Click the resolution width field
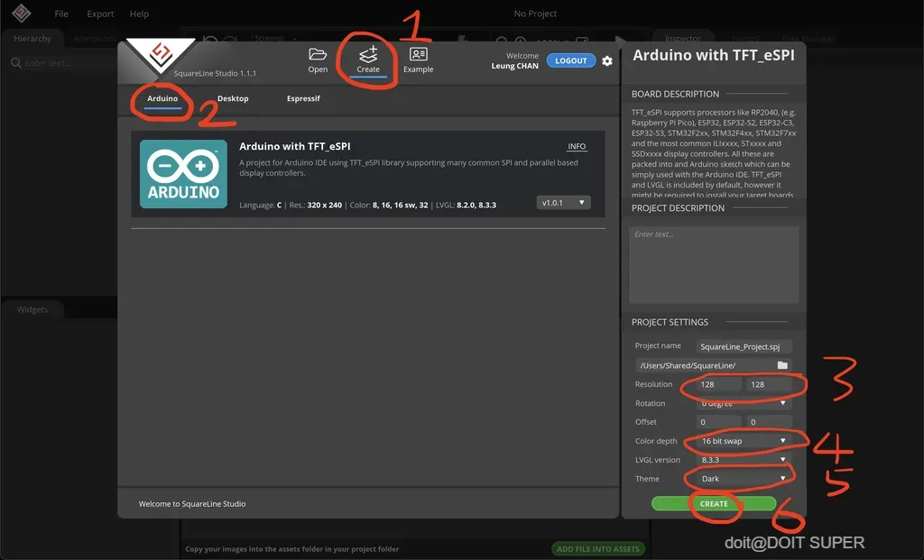Viewport: 924px width, 560px height. (718, 384)
